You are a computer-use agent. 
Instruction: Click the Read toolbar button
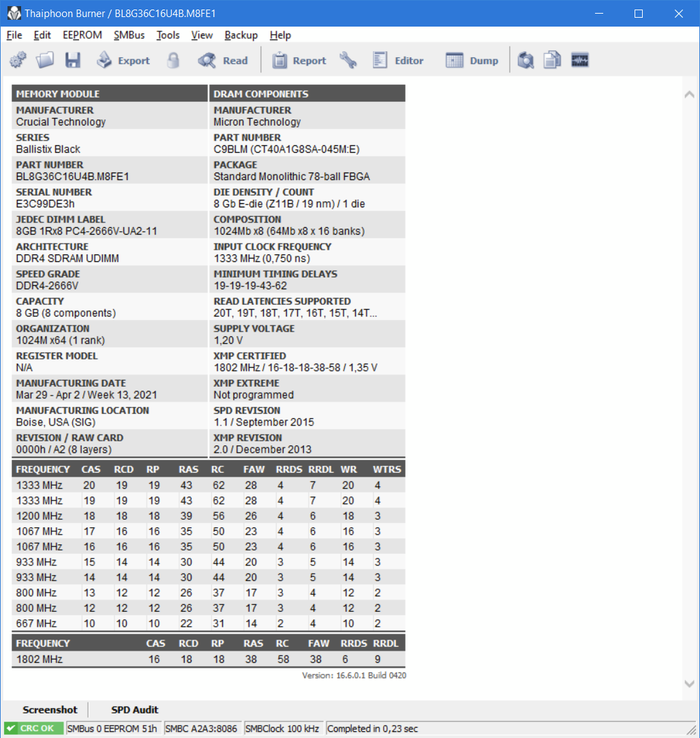223,60
